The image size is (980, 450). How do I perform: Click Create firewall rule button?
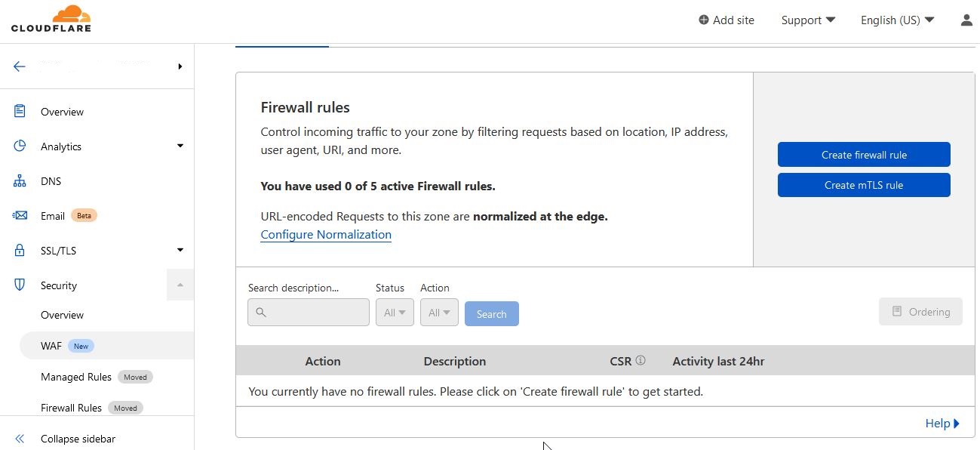pyautogui.click(x=864, y=155)
